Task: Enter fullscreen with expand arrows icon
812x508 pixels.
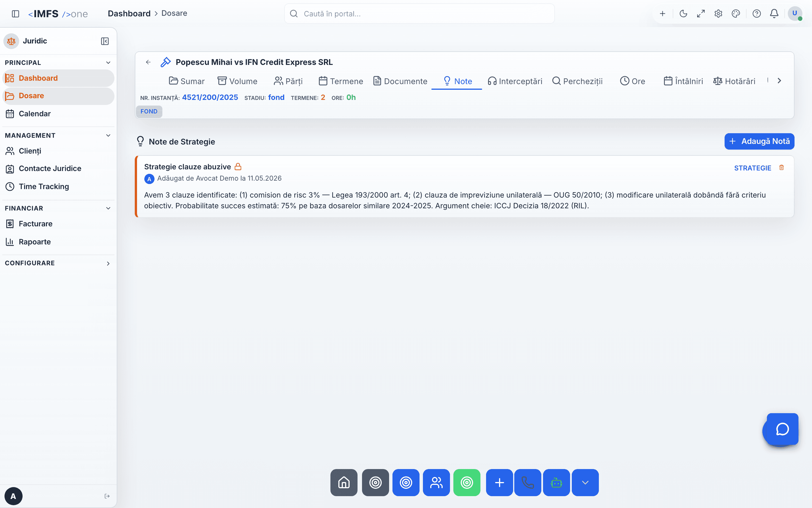Action: (701, 14)
